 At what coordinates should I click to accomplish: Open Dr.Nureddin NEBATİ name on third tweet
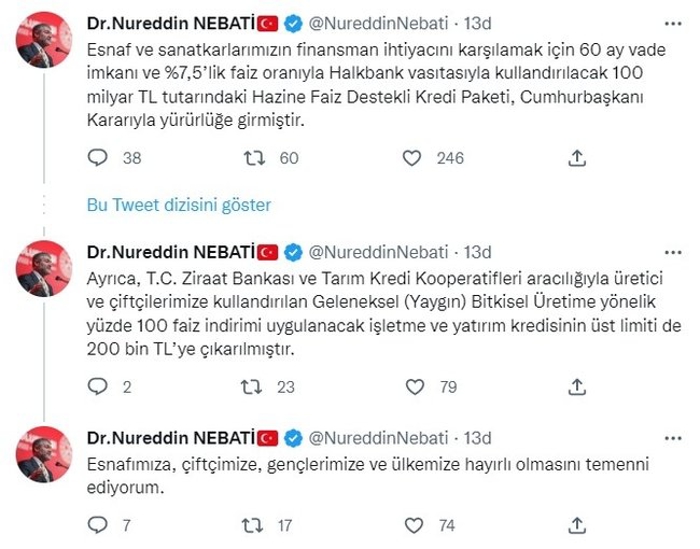(x=171, y=438)
